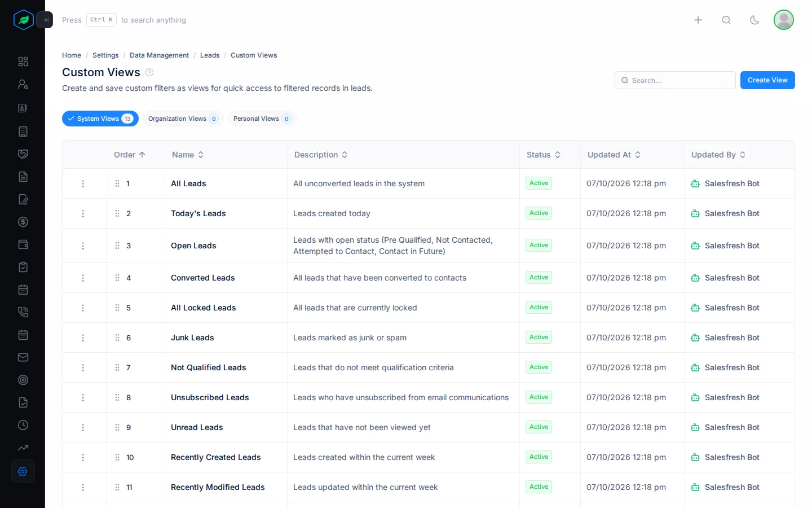Image resolution: width=812 pixels, height=508 pixels.
Task: Open the dollar deals icon in sidebar
Action: (23, 222)
